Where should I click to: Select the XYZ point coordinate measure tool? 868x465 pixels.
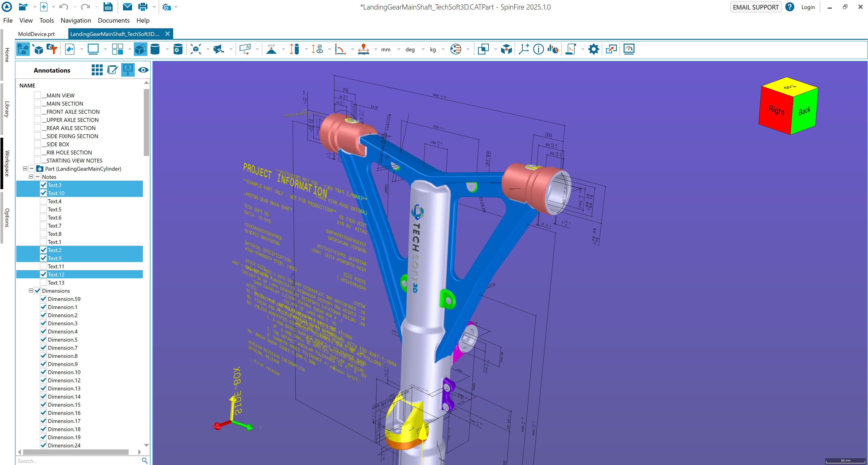point(271,49)
